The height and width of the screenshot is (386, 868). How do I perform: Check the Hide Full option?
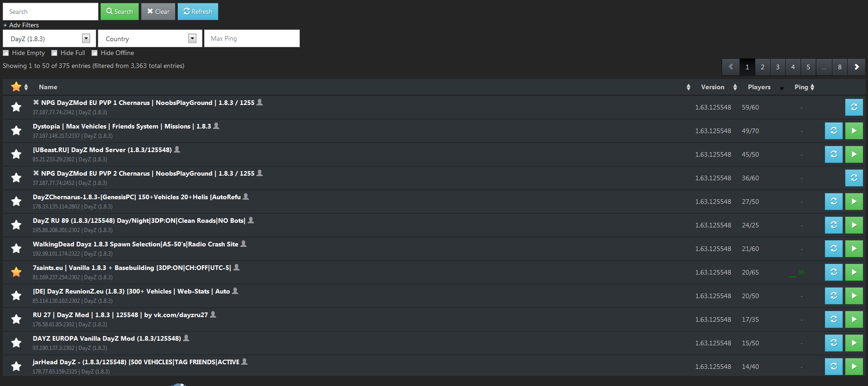(x=55, y=53)
